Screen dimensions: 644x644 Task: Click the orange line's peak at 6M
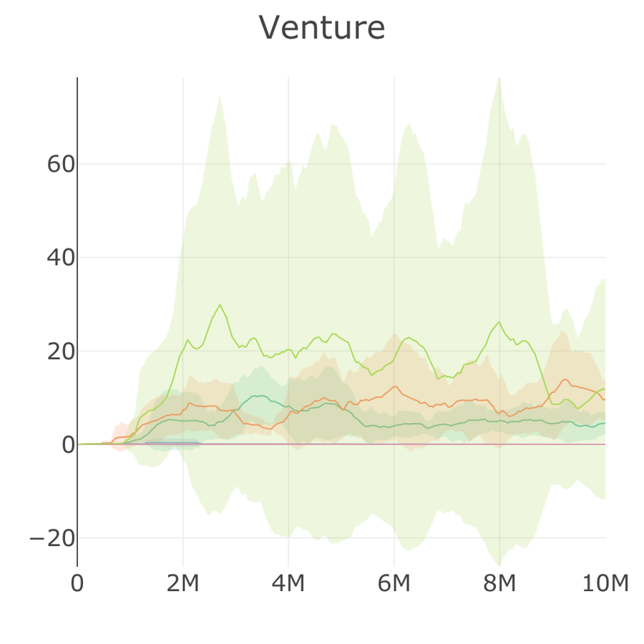point(395,386)
